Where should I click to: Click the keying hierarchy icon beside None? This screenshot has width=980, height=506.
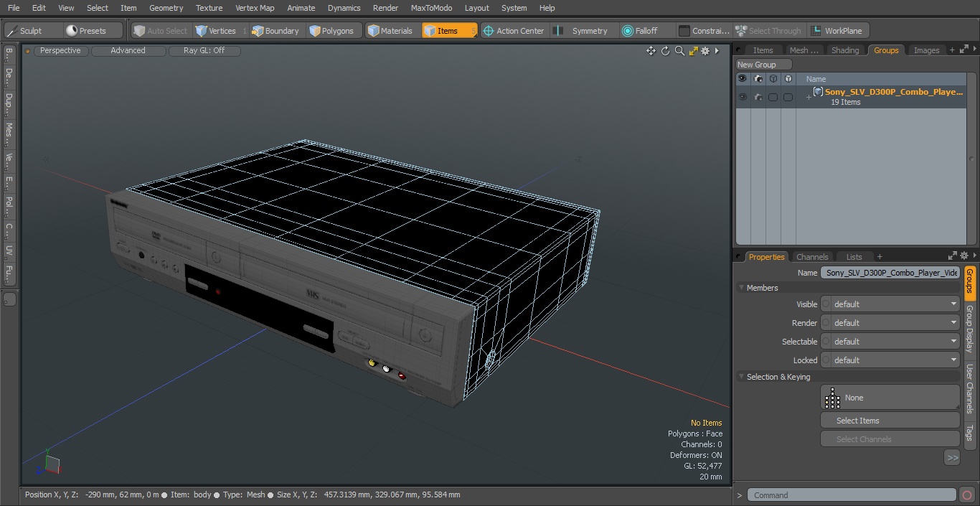(x=832, y=398)
